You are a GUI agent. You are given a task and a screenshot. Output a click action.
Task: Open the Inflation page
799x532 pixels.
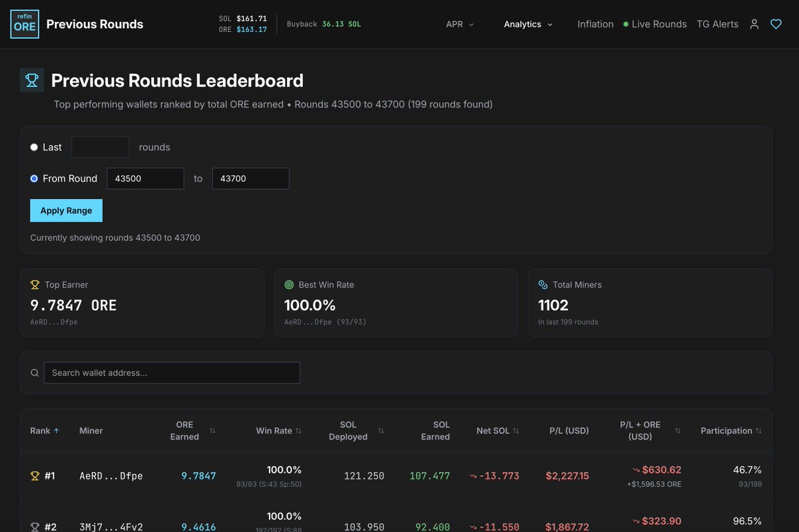click(x=595, y=24)
